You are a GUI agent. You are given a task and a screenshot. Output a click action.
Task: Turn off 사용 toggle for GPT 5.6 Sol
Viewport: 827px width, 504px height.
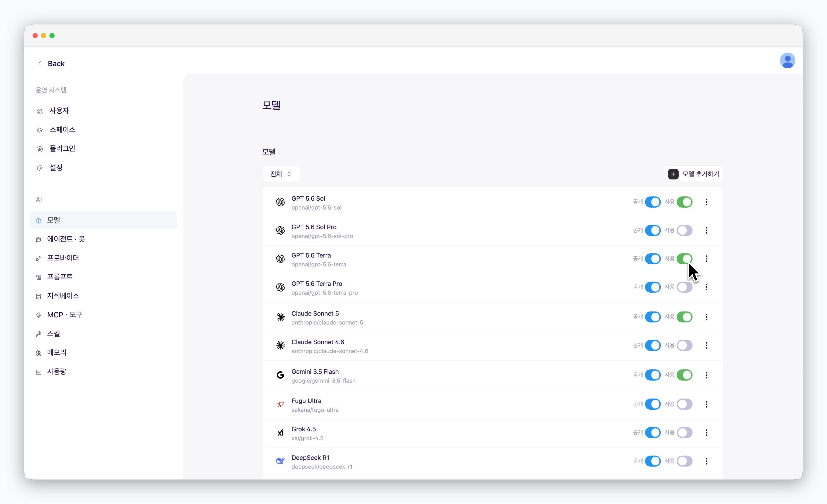click(684, 202)
